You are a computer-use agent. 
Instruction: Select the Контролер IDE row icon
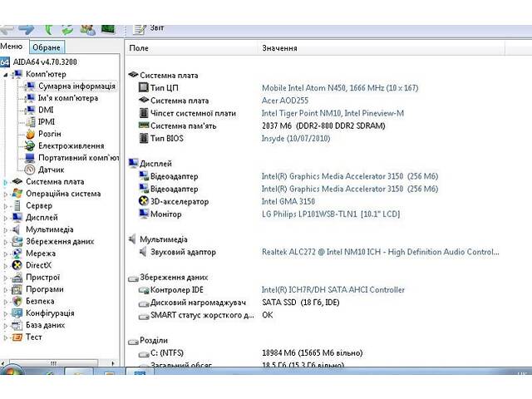pyautogui.click(x=144, y=290)
